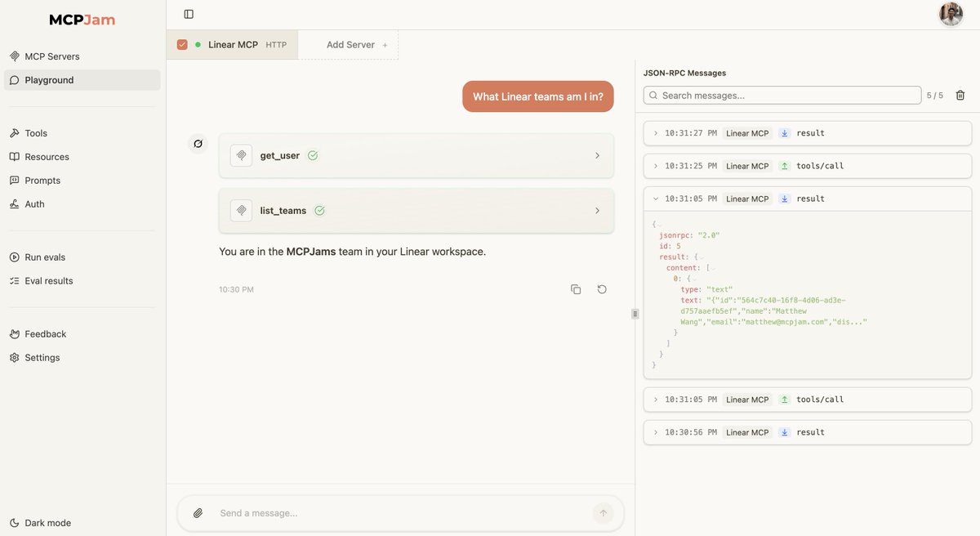
Task: Select the Linear MCP server tab
Action: pos(232,45)
